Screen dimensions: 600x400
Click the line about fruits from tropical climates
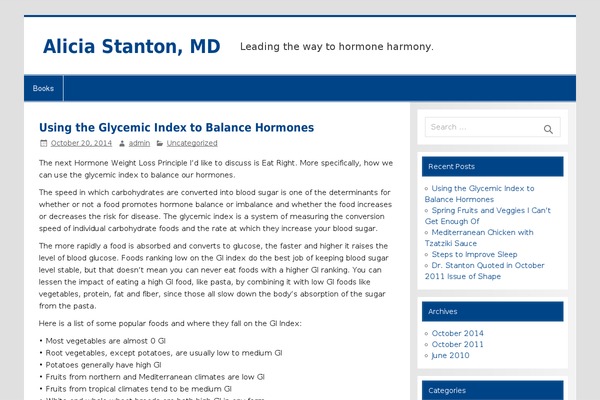139,389
